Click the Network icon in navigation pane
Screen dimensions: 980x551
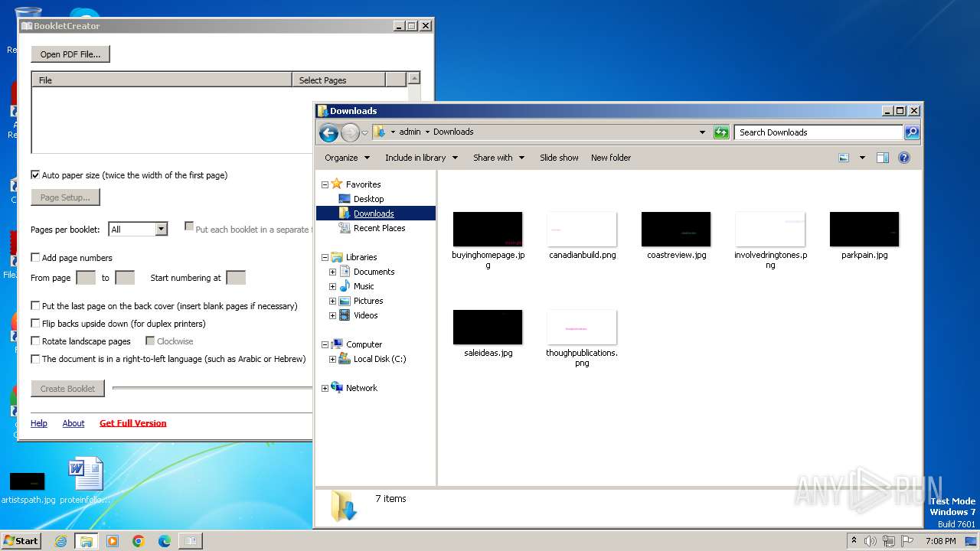[337, 388]
